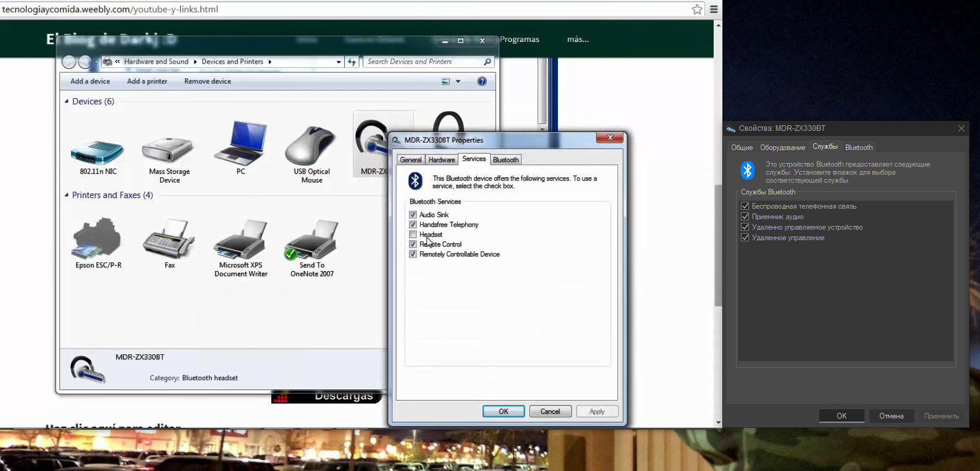
Task: Click the browser bookmark star icon
Action: pos(697,9)
